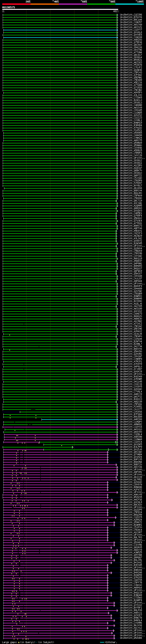The width and height of the screenshot is (146, 644).
Task: Open hit UniRef100_C1EIR6
Action: click(131, 15)
